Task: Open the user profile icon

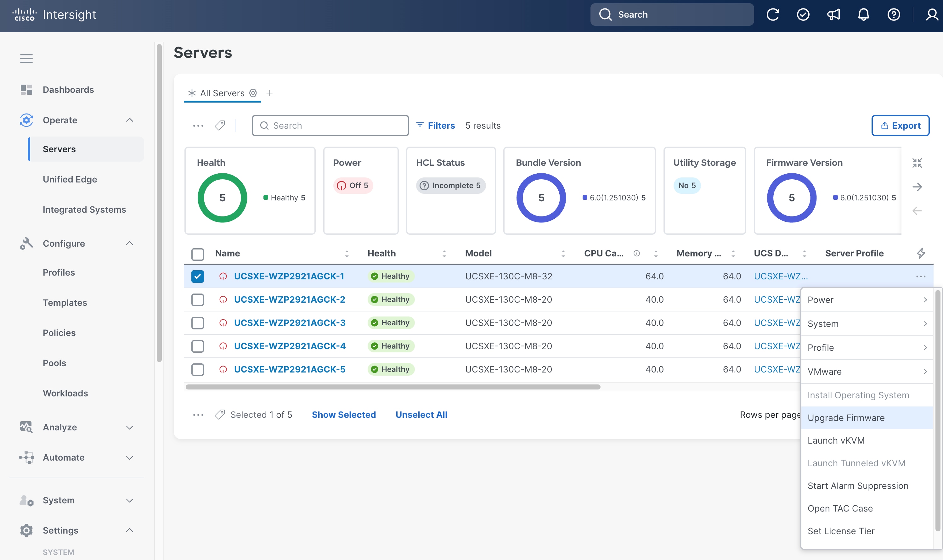Action: click(x=932, y=15)
